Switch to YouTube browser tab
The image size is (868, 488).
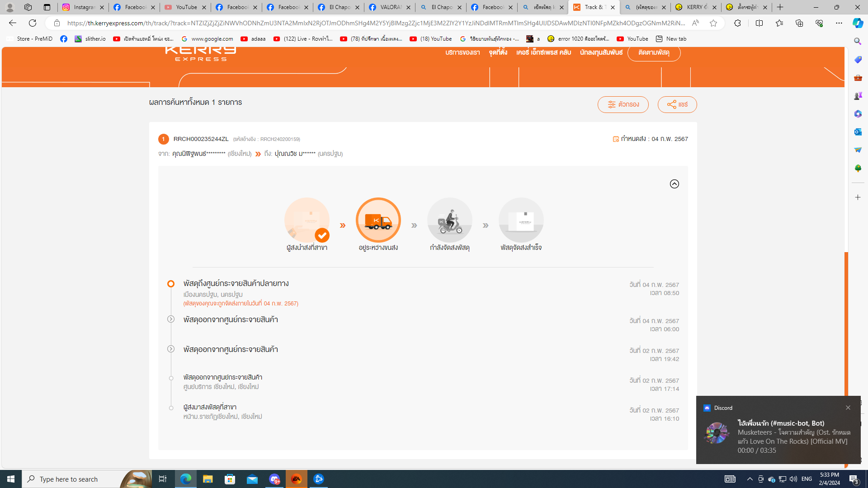(x=185, y=7)
